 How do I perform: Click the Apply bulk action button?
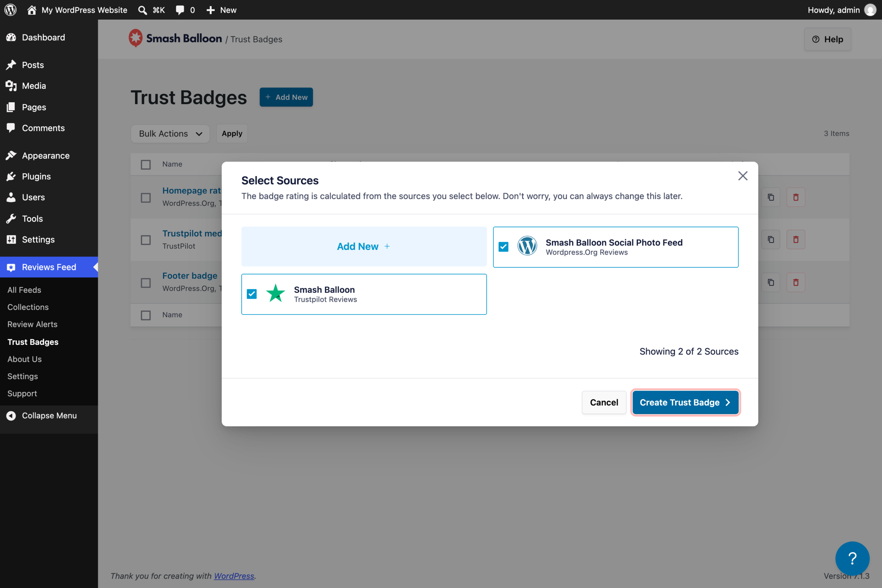pyautogui.click(x=232, y=134)
